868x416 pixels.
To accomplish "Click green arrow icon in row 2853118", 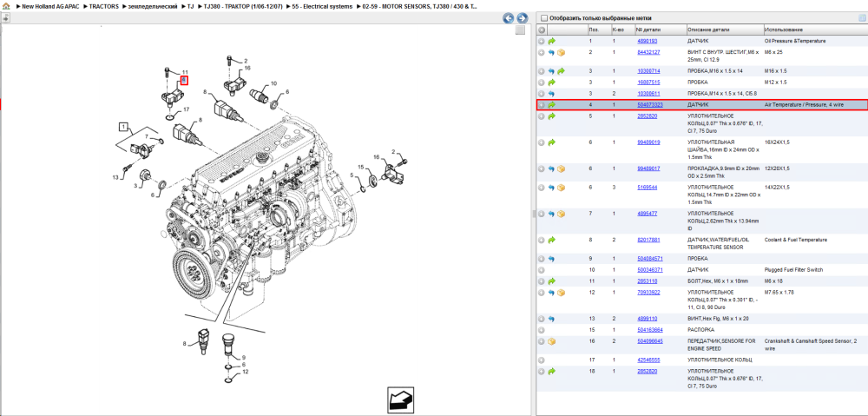I will point(552,281).
